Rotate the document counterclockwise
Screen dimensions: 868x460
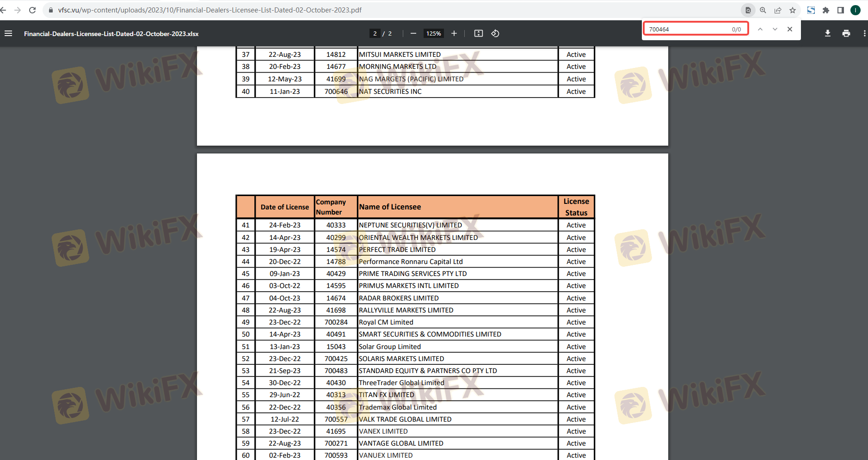(x=495, y=33)
